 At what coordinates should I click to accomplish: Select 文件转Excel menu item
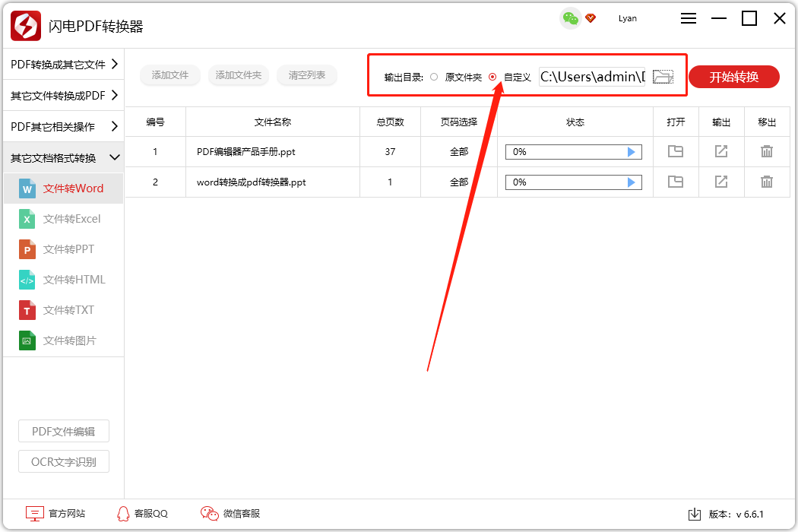click(64, 219)
